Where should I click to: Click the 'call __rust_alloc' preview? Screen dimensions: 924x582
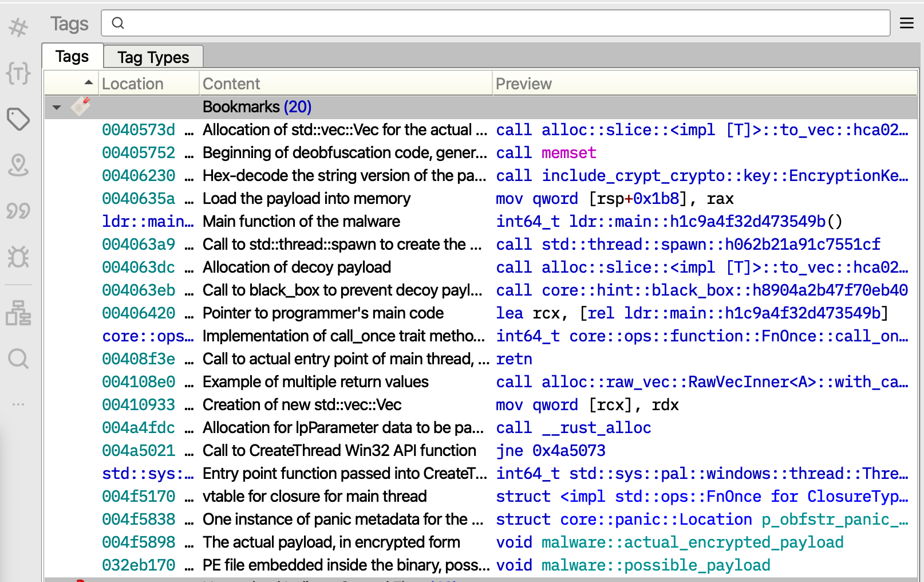[574, 428]
